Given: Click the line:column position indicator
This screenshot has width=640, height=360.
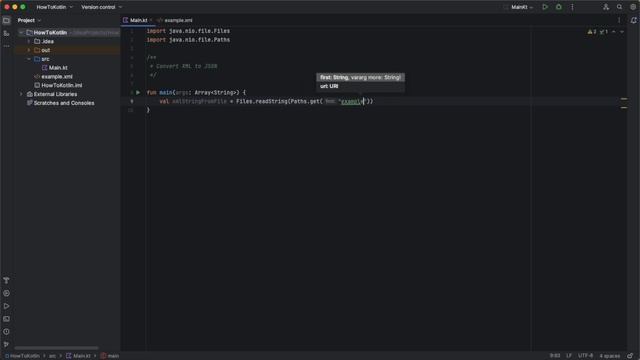Looking at the screenshot, I should [x=555, y=356].
